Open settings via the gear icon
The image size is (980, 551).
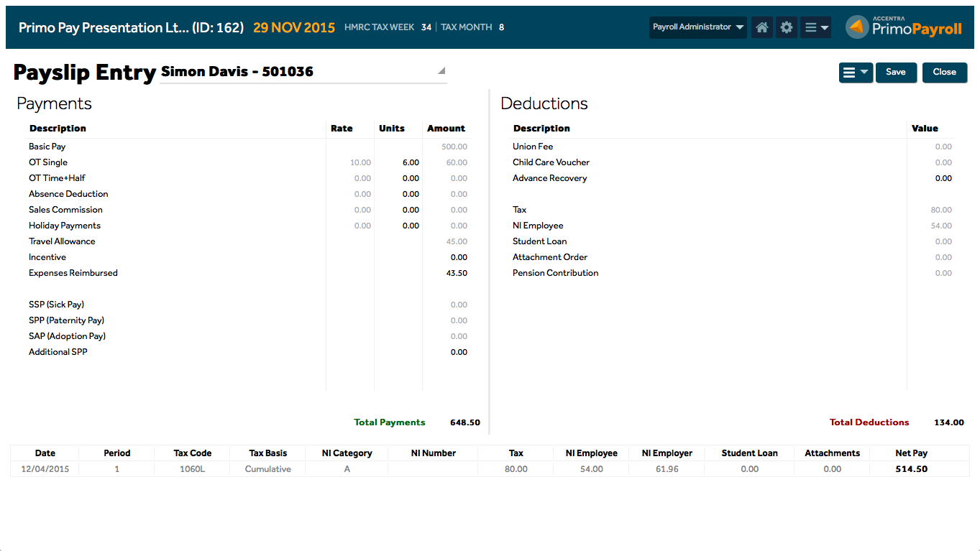coord(787,27)
